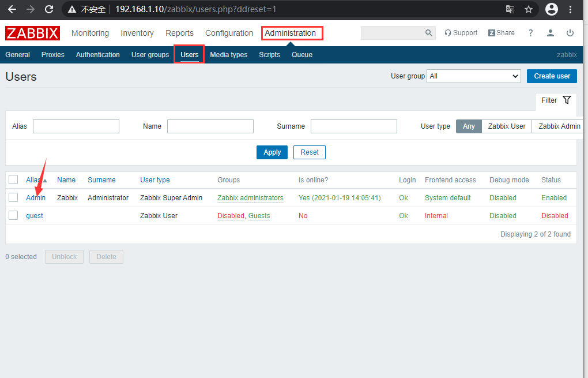Choose Any user type option
The width and height of the screenshot is (588, 378).
click(x=469, y=126)
